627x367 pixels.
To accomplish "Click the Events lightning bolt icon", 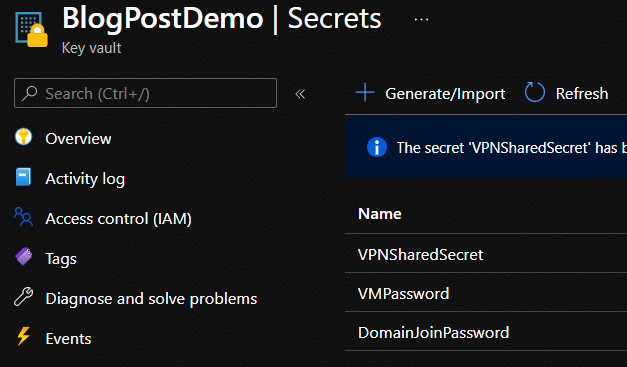I will (x=24, y=336).
